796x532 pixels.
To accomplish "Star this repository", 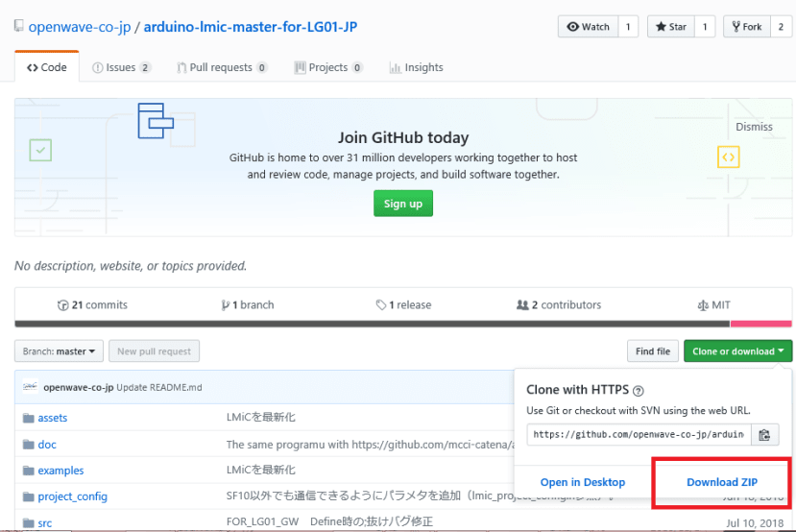I will [670, 27].
